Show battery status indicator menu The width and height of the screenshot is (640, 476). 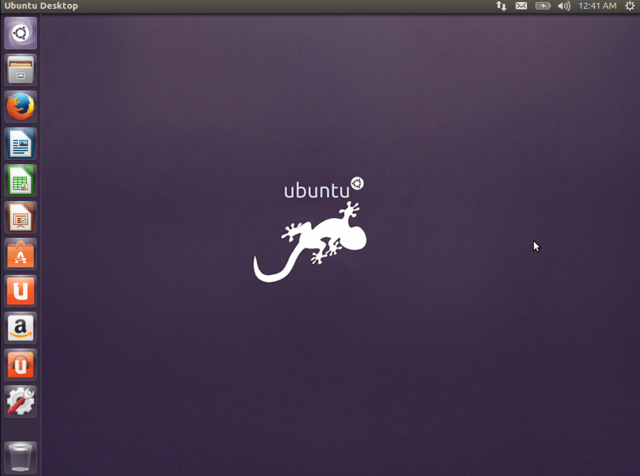543,6
